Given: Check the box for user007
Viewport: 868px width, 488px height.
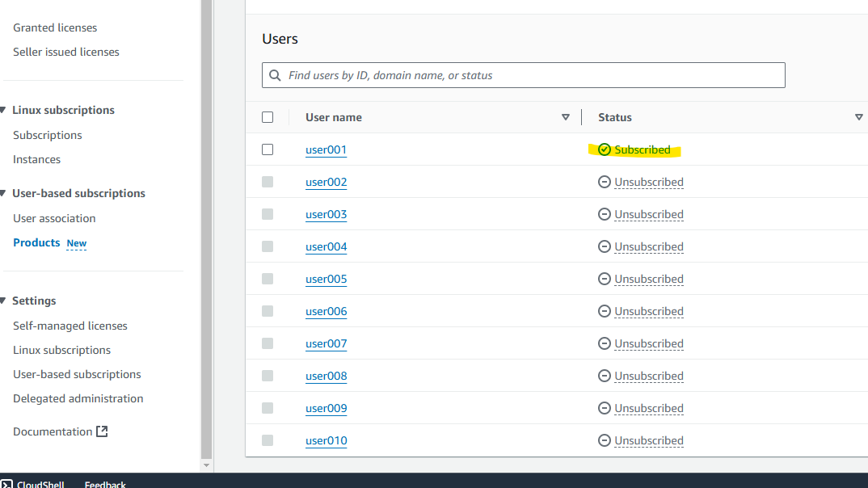Looking at the screenshot, I should pos(268,343).
